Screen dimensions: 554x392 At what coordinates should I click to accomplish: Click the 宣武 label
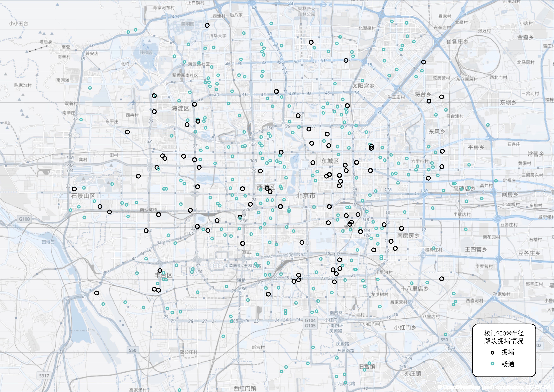(x=247, y=252)
